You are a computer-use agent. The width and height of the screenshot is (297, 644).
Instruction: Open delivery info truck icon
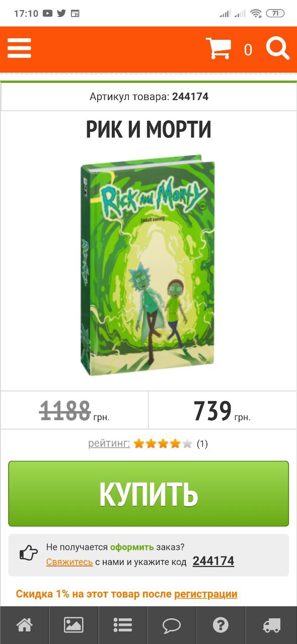tap(272, 625)
